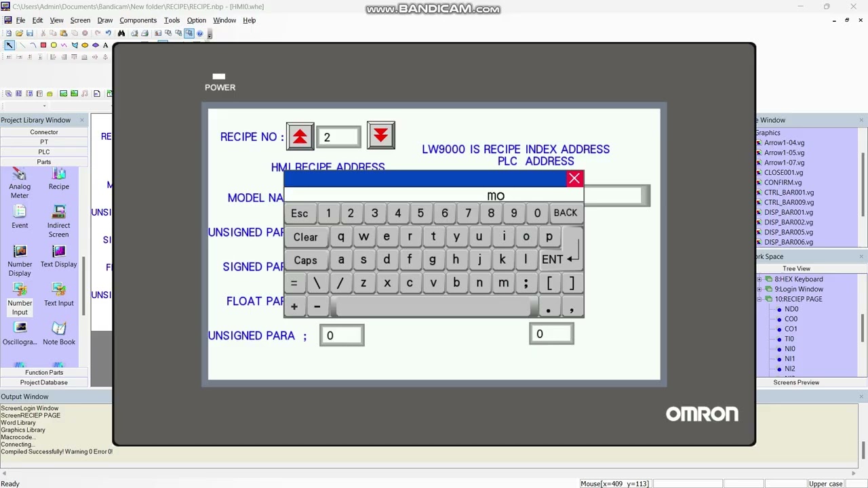This screenshot has width=868, height=488.
Task: Select the NI0 item in tree view
Action: (789, 349)
